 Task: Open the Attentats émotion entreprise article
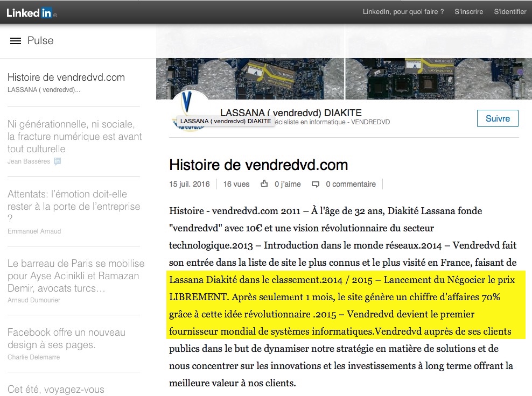pos(73,206)
